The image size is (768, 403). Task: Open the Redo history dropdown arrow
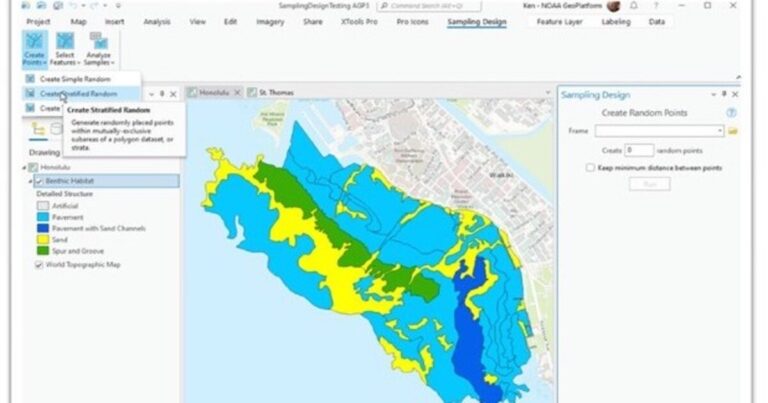pyautogui.click(x=105, y=6)
